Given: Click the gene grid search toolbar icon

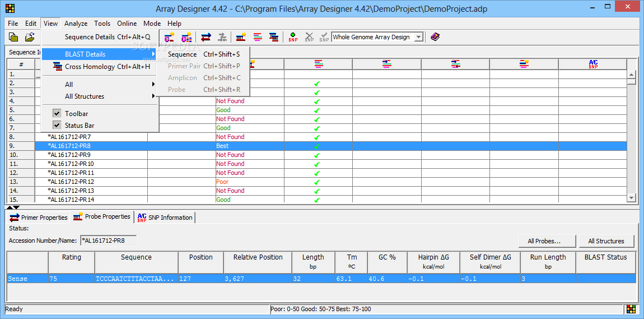Looking at the screenshot, I should click(187, 37).
